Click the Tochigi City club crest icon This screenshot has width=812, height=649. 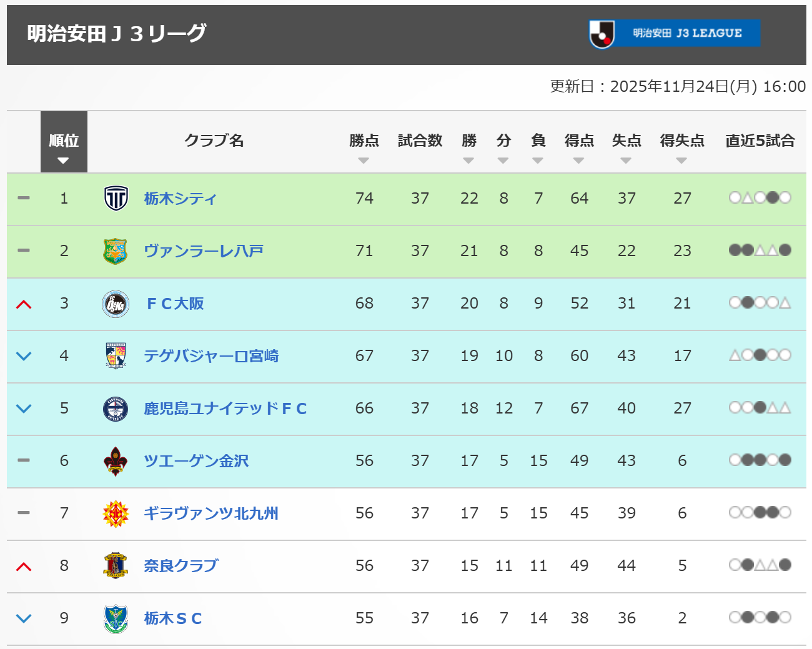(116, 199)
